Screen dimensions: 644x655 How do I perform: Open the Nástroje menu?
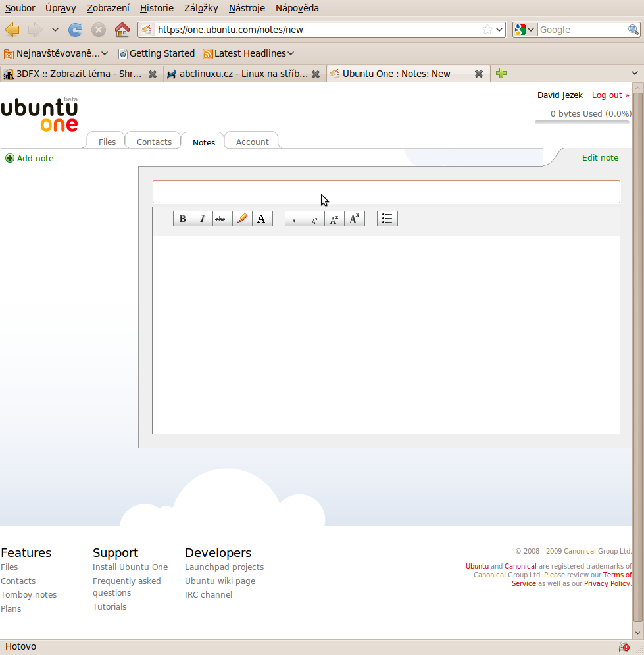[247, 8]
